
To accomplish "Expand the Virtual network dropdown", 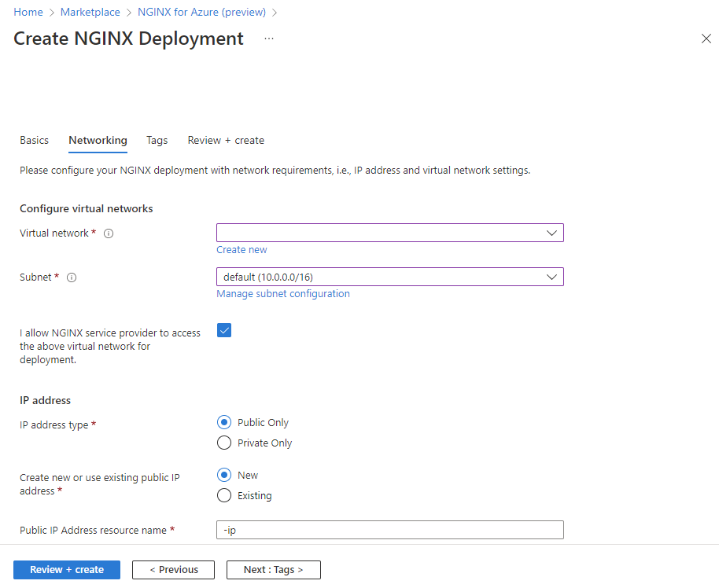I will [389, 233].
